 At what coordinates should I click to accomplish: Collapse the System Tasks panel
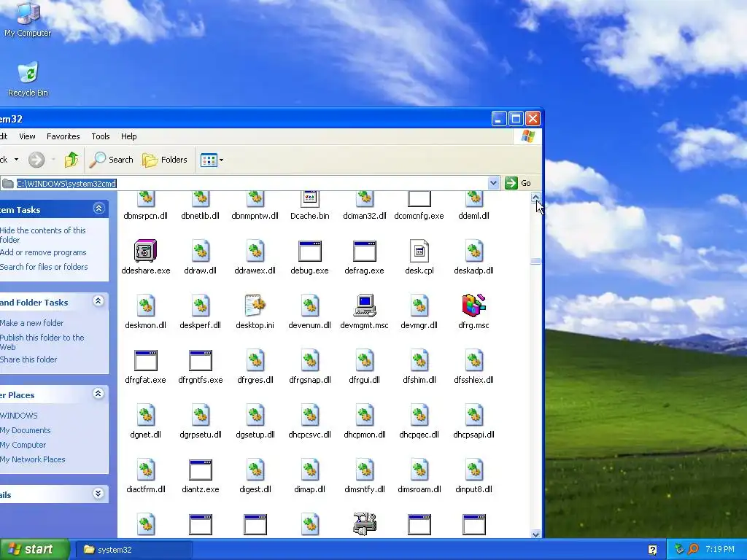98,208
